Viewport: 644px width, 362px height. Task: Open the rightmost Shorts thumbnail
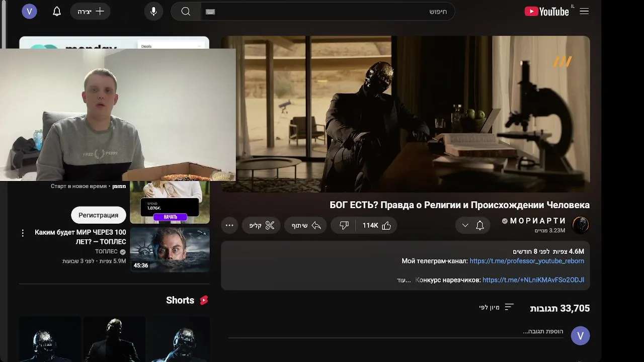pos(178,339)
